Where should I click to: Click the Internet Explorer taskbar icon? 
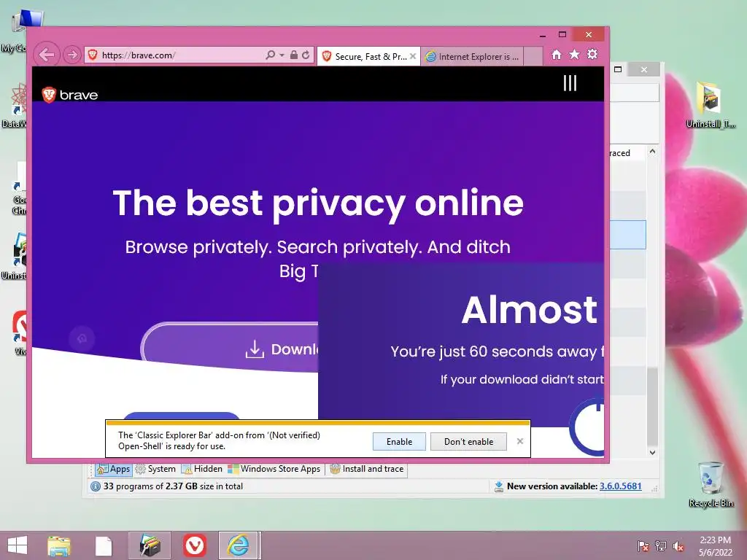click(238, 545)
